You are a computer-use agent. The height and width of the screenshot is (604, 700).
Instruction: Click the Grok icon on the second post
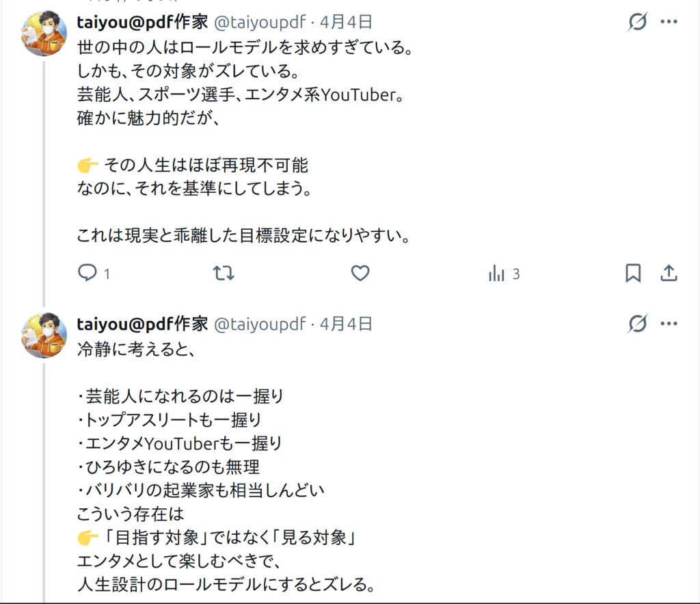tap(637, 324)
